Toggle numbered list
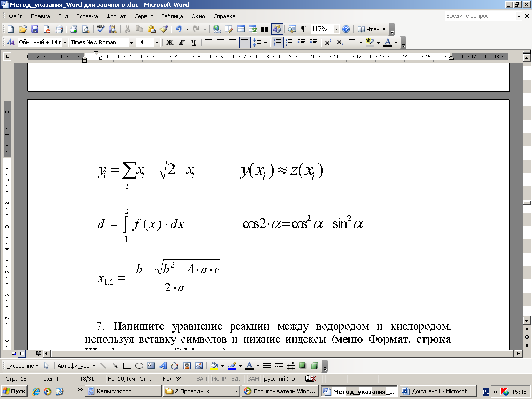532x399 pixels. pos(277,43)
